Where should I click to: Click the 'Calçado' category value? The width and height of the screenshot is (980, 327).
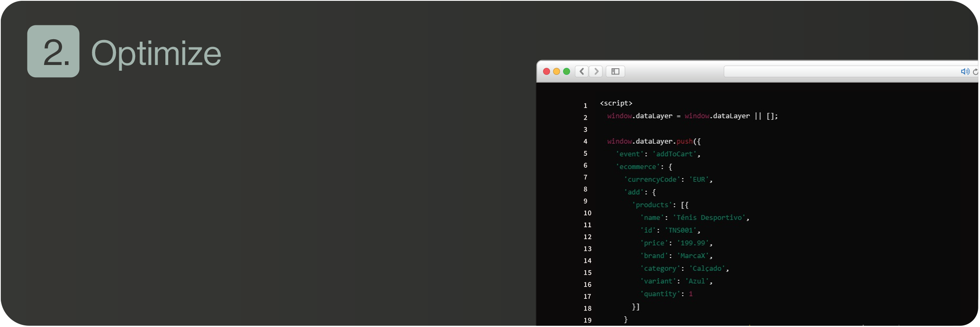pos(707,269)
